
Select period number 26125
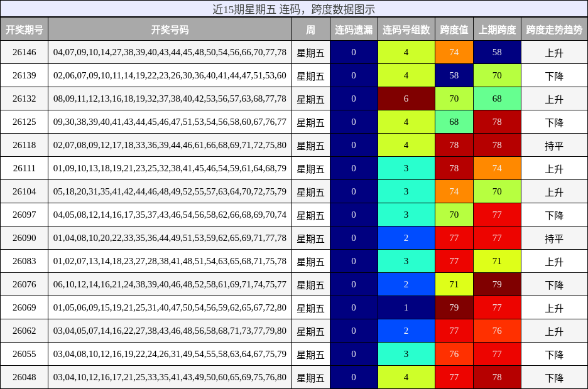24,122
